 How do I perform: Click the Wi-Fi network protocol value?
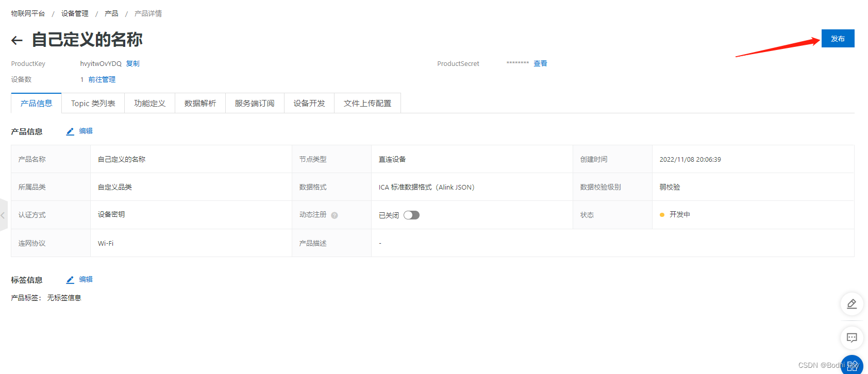[x=106, y=243]
